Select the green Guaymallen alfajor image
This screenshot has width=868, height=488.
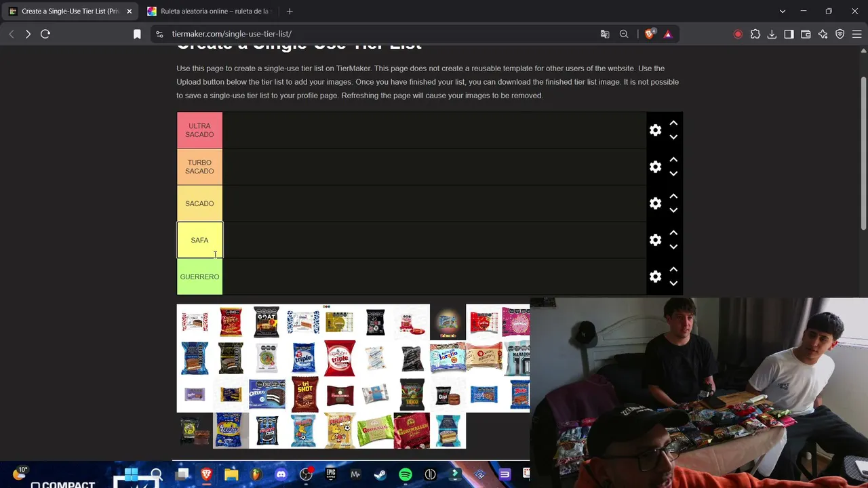pyautogui.click(x=376, y=430)
